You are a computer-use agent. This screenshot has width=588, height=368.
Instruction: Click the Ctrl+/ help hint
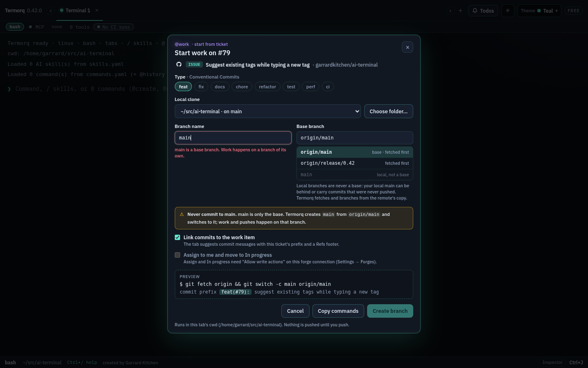pyautogui.click(x=82, y=363)
